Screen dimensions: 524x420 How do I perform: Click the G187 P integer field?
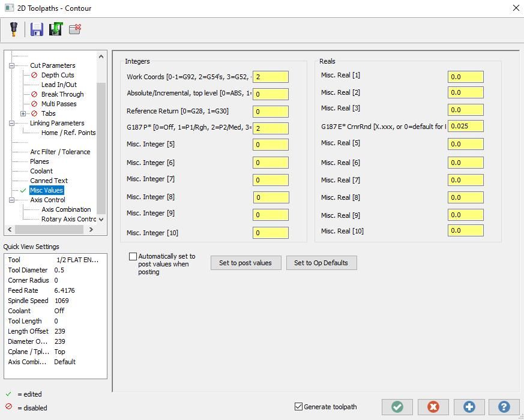tap(271, 128)
